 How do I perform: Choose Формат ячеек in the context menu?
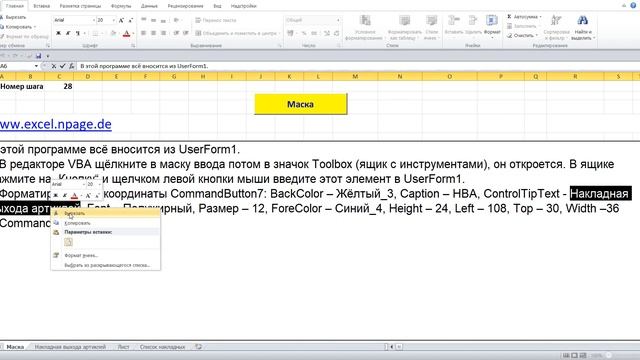[x=106, y=256]
